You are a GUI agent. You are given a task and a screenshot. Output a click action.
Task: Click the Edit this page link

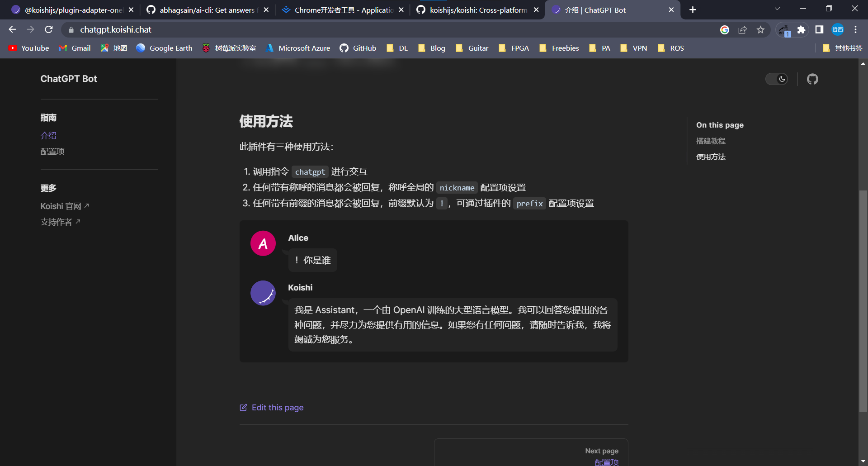coord(271,408)
